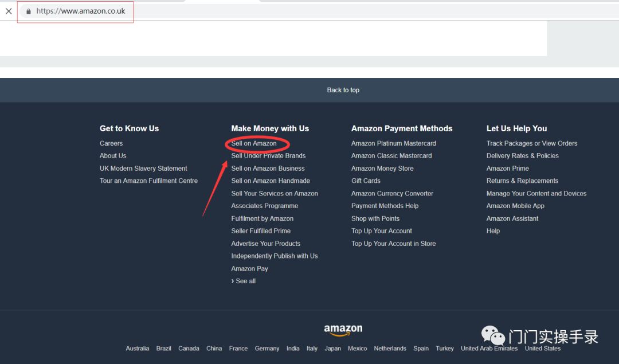The width and height of the screenshot is (619, 364).
Task: Open Tour an Amazon Fulfilment Centre
Action: click(x=149, y=181)
